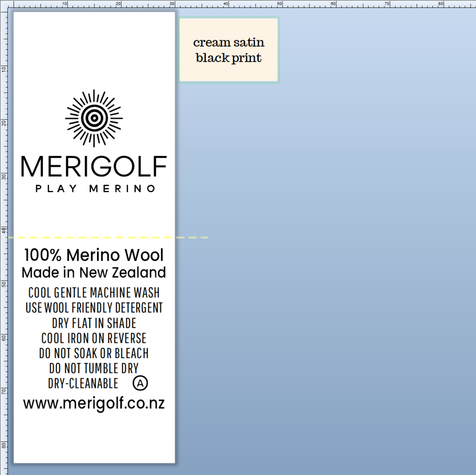Click the 40 mark on the top ruler
This screenshot has height=475, width=476.
pyautogui.click(x=225, y=4)
